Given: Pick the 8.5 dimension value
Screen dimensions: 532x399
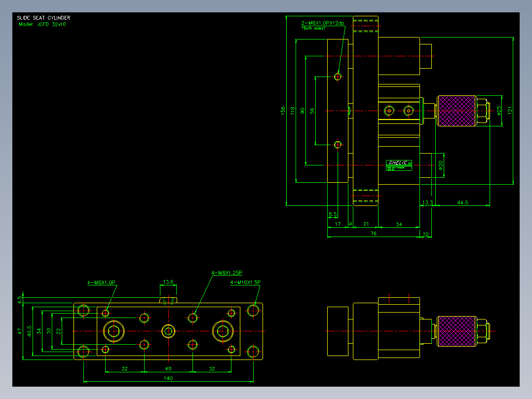Looking at the screenshot, I should tap(333, 214).
